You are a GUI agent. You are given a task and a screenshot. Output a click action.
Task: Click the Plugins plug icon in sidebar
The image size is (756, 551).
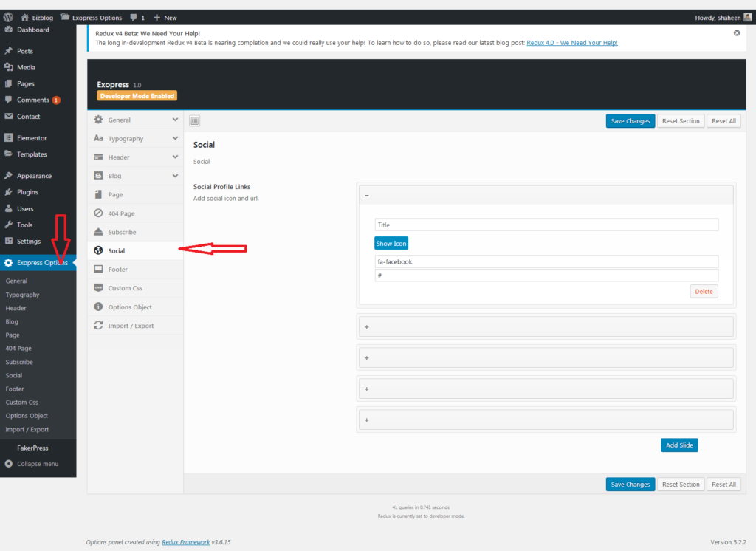(x=9, y=192)
